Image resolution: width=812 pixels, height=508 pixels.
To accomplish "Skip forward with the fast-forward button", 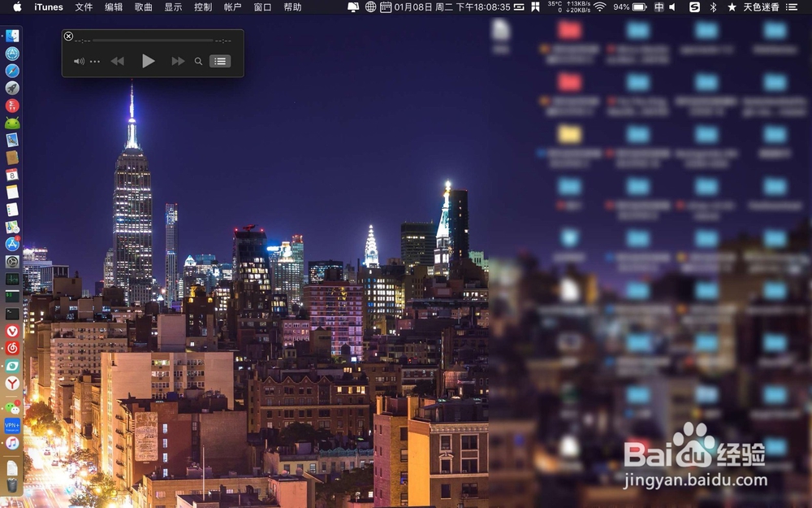I will pos(178,61).
